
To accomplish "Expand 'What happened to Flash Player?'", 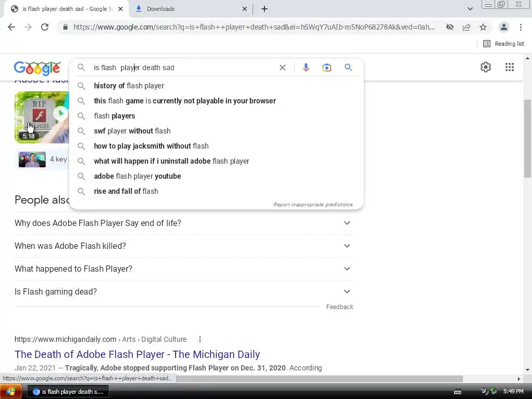I will click(x=183, y=269).
